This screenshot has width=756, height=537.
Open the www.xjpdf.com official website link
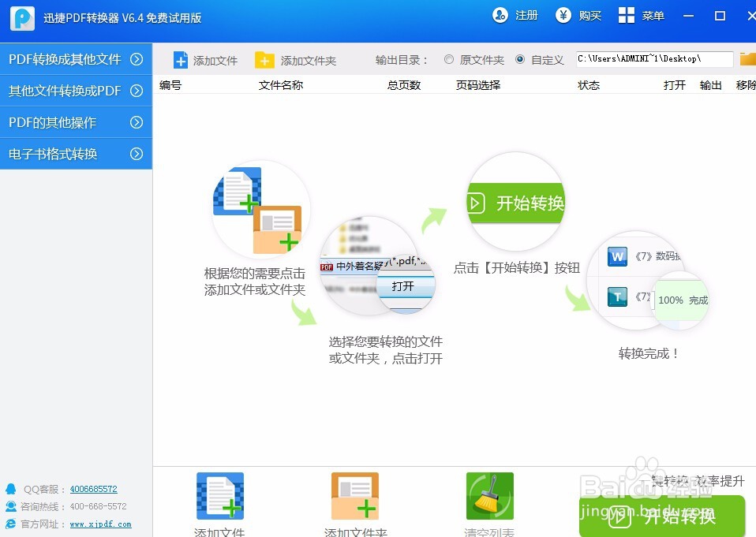pyautogui.click(x=101, y=524)
